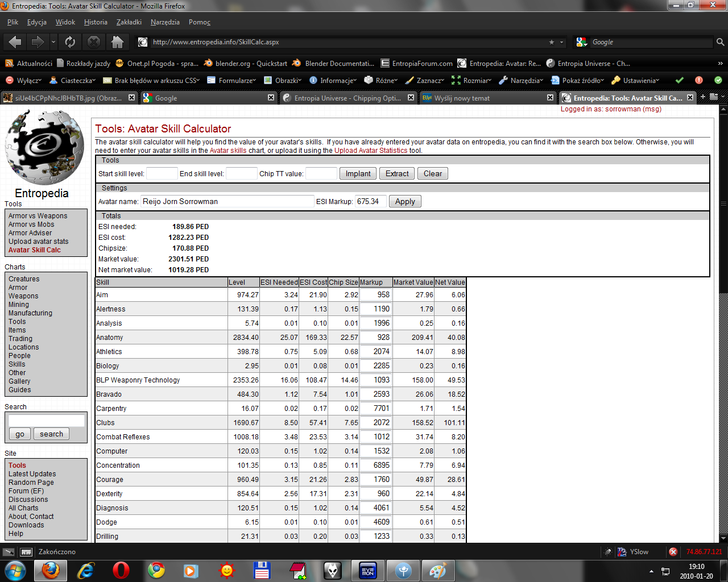The height and width of the screenshot is (582, 728).
Task: Click the Entropedia globe logo
Action: pyautogui.click(x=44, y=147)
